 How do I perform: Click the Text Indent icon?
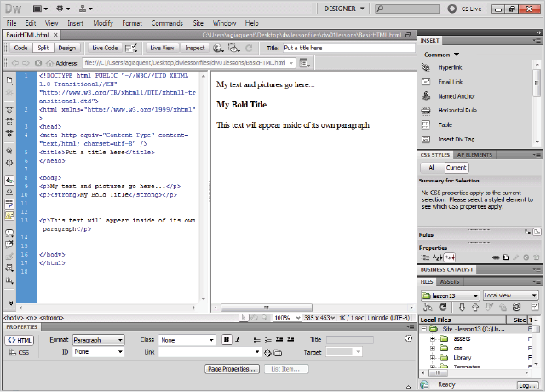tap(290, 339)
